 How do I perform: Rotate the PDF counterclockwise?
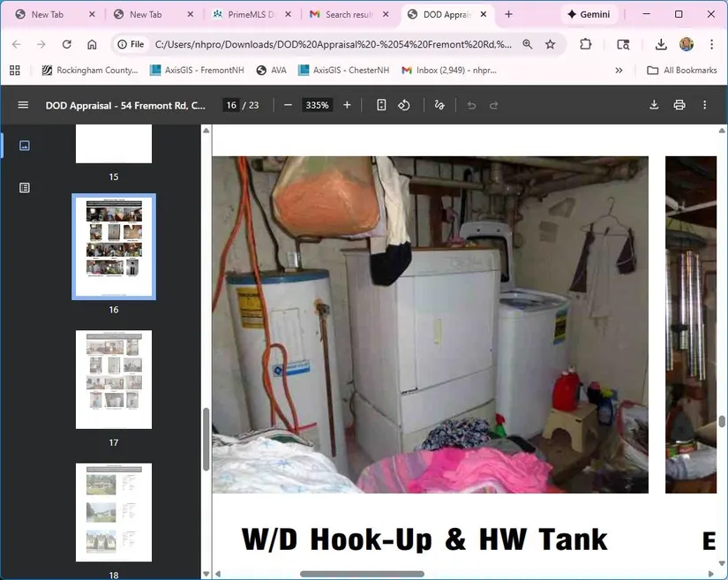click(x=404, y=105)
